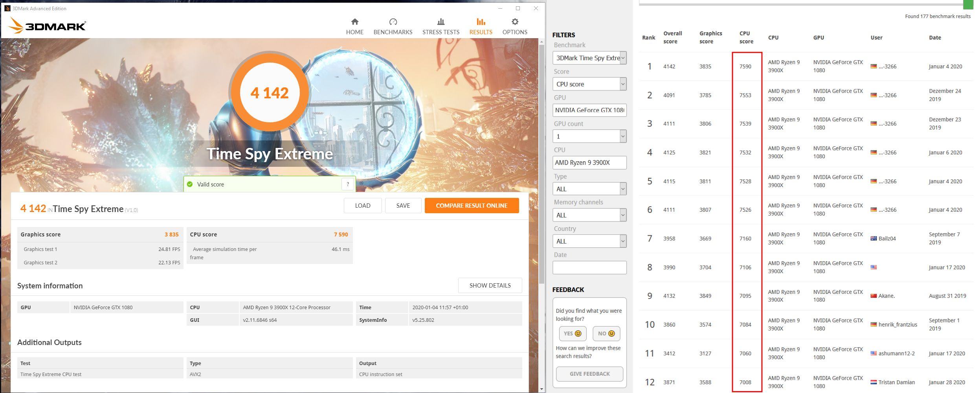Click the CPU filter input field
980x393 pixels.
pyautogui.click(x=589, y=162)
